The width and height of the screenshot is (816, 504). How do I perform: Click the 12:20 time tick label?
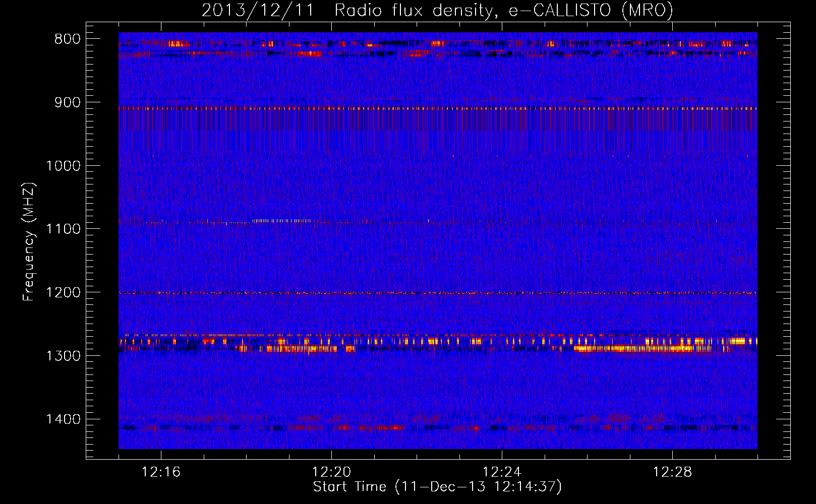click(x=331, y=472)
